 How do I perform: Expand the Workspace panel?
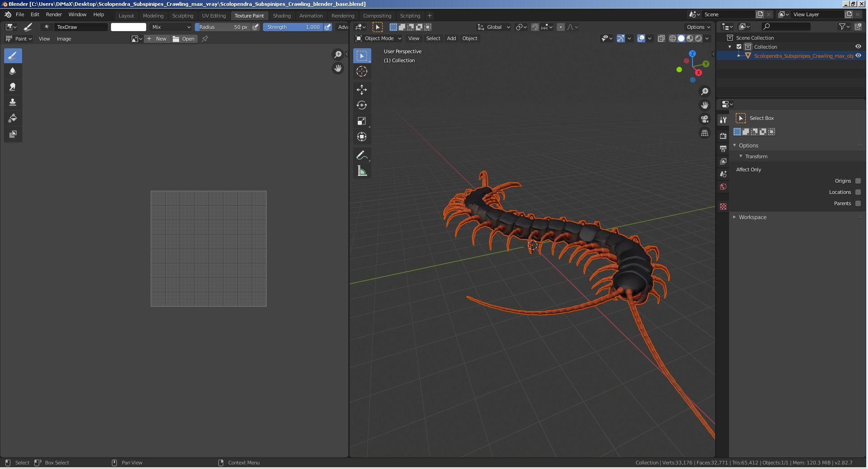734,217
